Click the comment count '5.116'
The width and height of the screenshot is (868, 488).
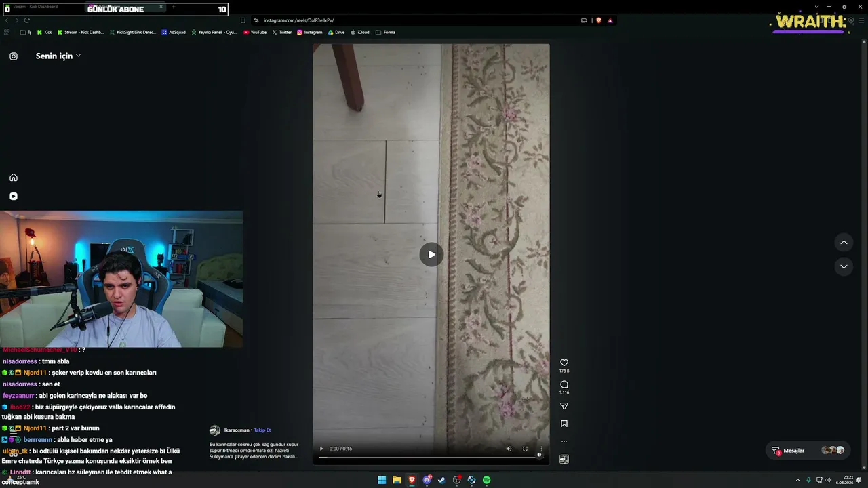coord(564,393)
